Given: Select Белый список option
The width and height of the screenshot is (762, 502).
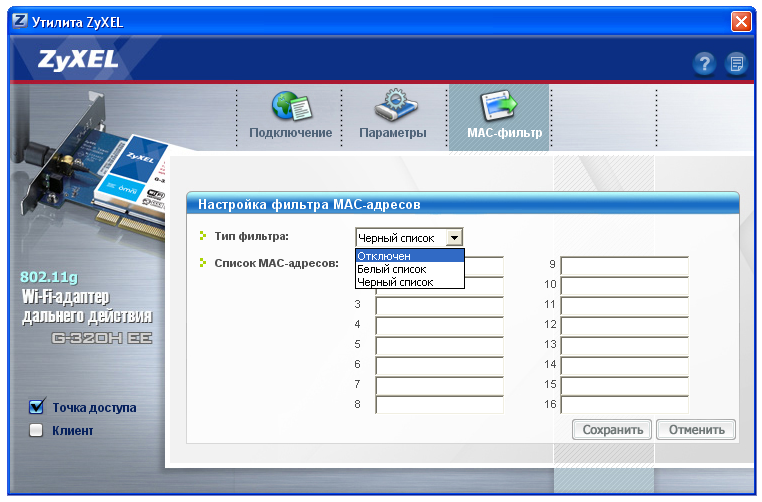Looking at the screenshot, I should point(410,269).
